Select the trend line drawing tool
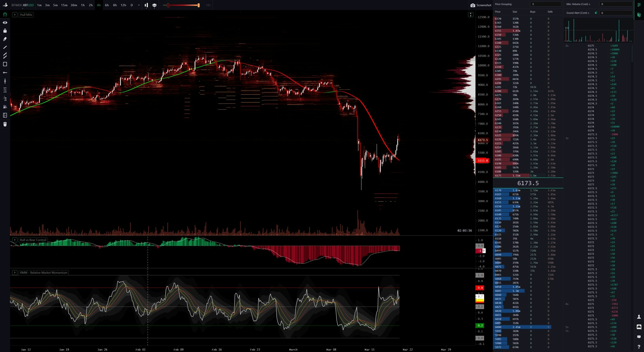Image resolution: width=644 pixels, height=352 pixels. tap(5, 47)
